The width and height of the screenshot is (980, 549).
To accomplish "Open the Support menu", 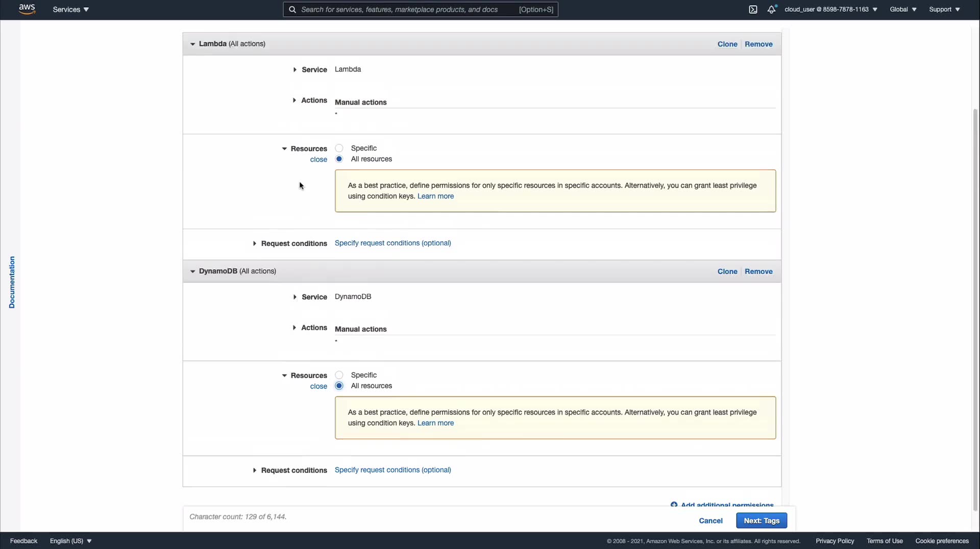I will 944,10.
